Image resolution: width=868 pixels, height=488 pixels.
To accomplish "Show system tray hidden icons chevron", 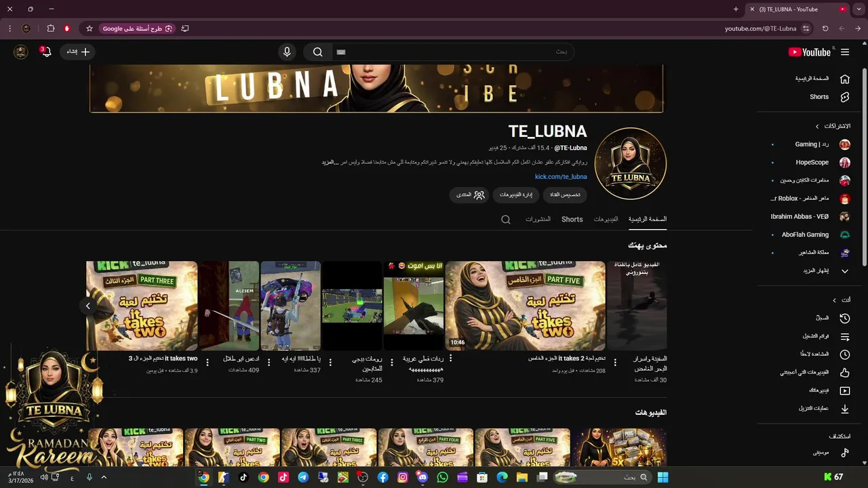I will pos(104,478).
